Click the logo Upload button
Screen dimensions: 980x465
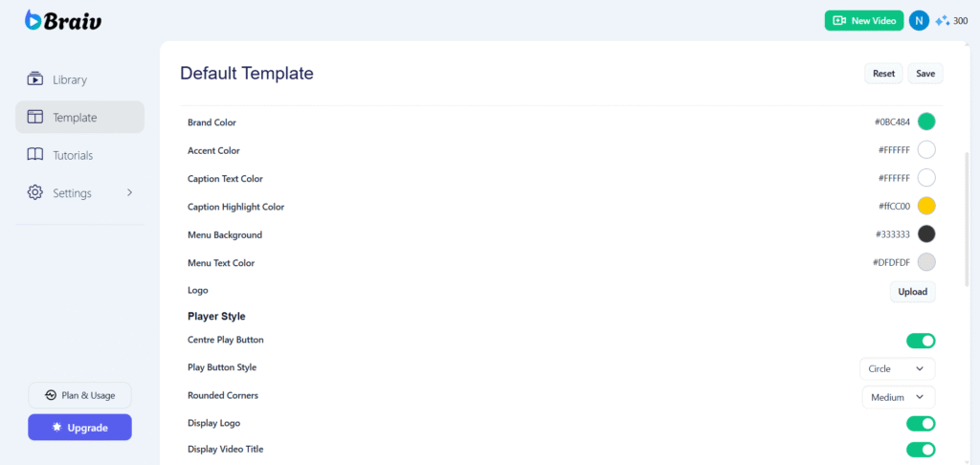pyautogui.click(x=912, y=292)
